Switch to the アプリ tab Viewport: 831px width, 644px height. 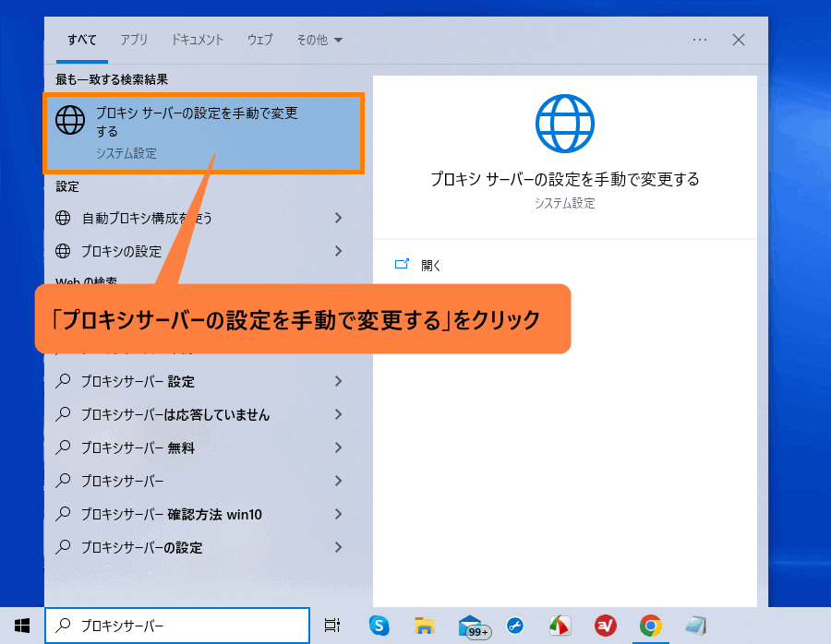(134, 40)
